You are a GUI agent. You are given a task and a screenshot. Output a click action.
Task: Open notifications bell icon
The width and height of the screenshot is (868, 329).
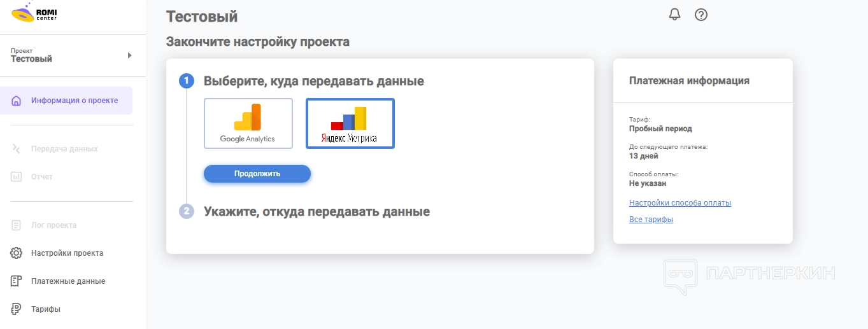[x=675, y=15]
